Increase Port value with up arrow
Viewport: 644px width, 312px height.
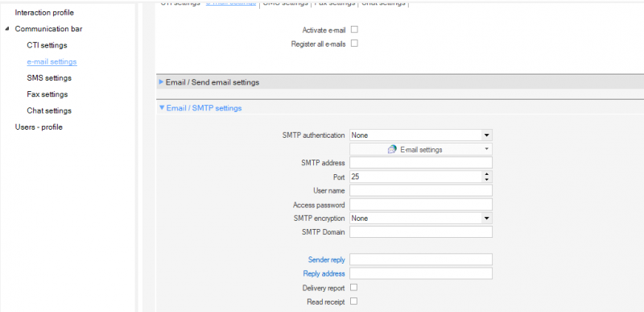click(x=487, y=174)
